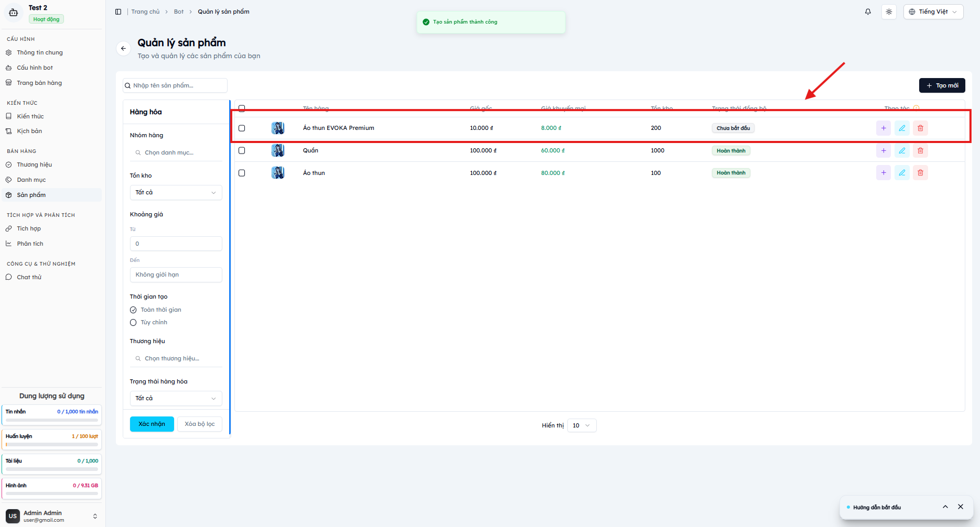
Task: Check the Áo thun EVOKA Premium checkbox
Action: click(242, 128)
